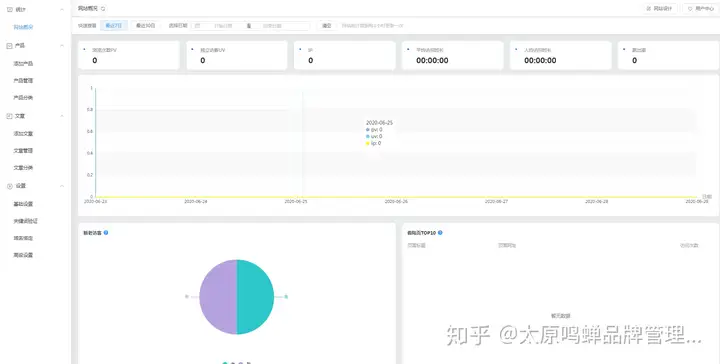Click the 用户中心 button at top right
720x364 pixels.
coord(700,9)
